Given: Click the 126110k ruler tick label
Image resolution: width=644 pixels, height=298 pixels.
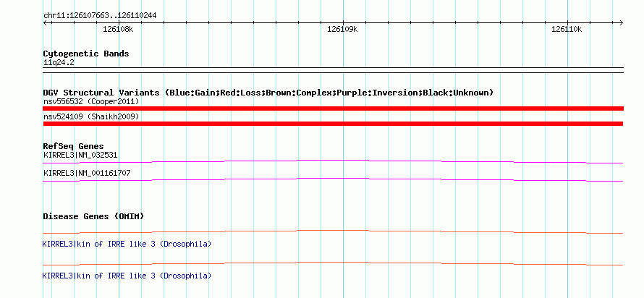Looking at the screenshot, I should pos(567,29).
